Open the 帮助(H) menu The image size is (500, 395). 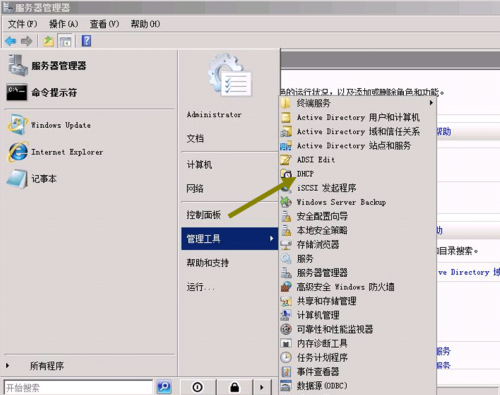[145, 24]
